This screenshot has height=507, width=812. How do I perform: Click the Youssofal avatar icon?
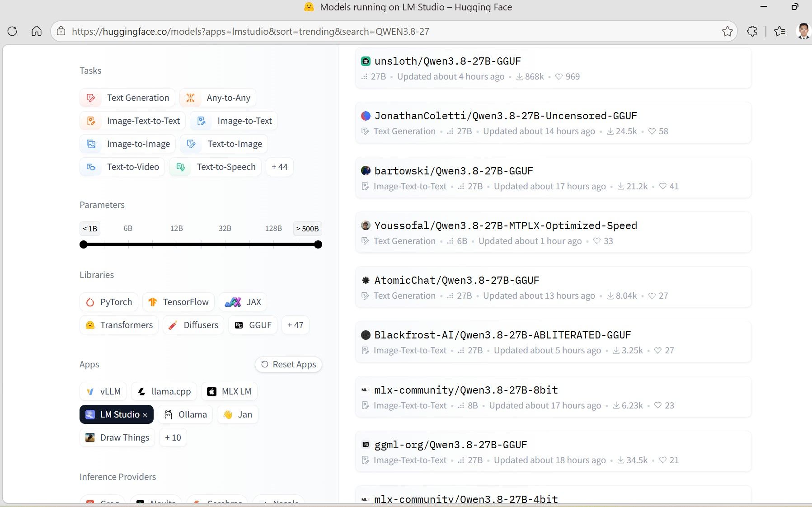[366, 225]
